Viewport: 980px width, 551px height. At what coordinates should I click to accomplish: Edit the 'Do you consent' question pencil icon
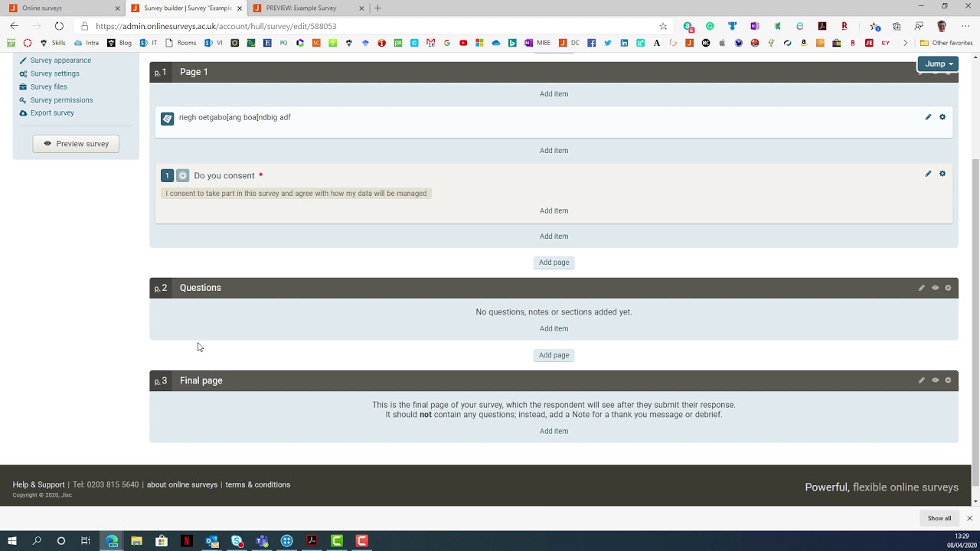(928, 174)
